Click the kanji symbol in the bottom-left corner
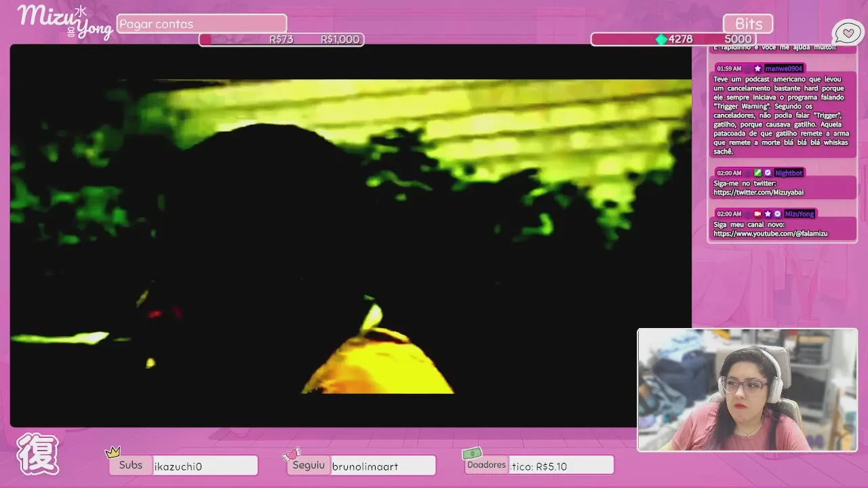868x488 pixels. tap(37, 453)
